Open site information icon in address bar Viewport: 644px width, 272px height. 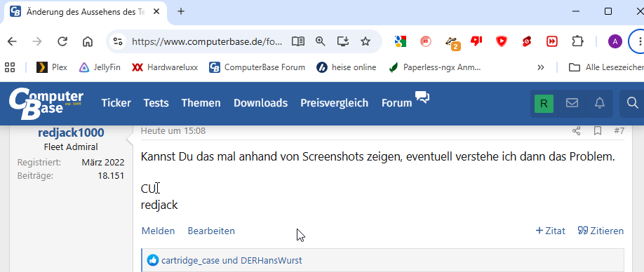[x=119, y=41]
